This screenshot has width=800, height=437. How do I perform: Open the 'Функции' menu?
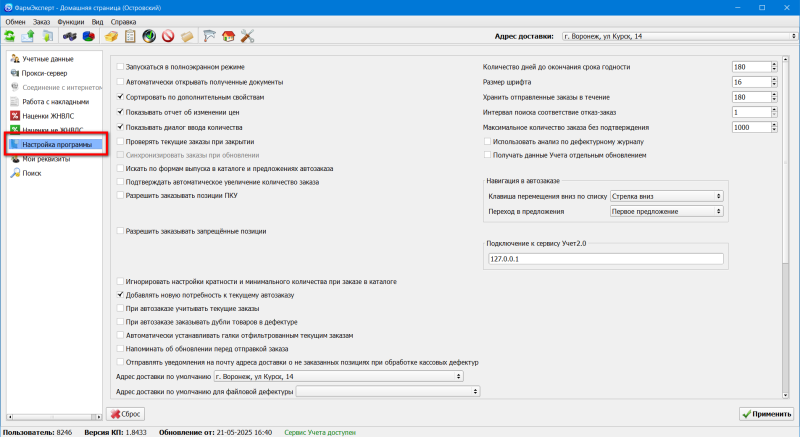[71, 21]
